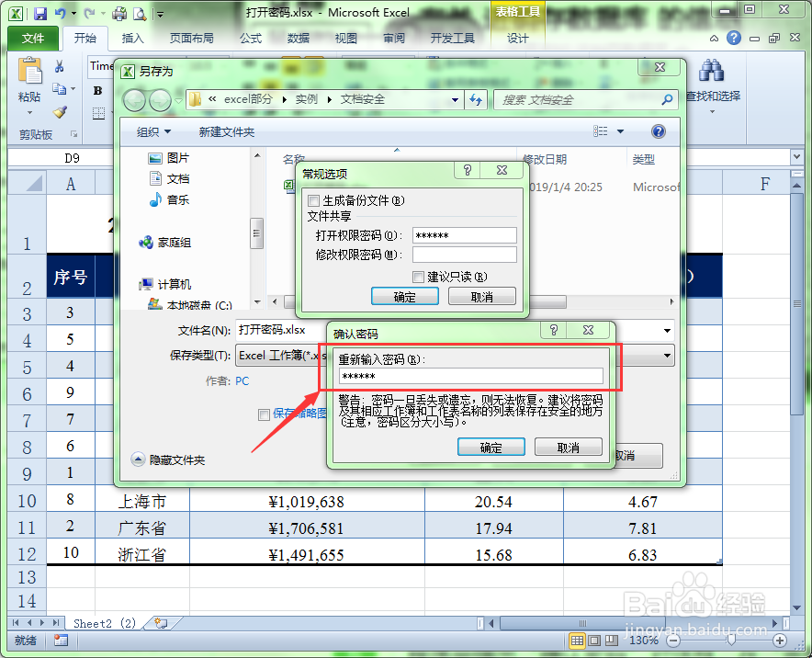Click Insert Worksheet icon beside Sheet2 tab
This screenshot has height=658, width=812.
tap(161, 623)
